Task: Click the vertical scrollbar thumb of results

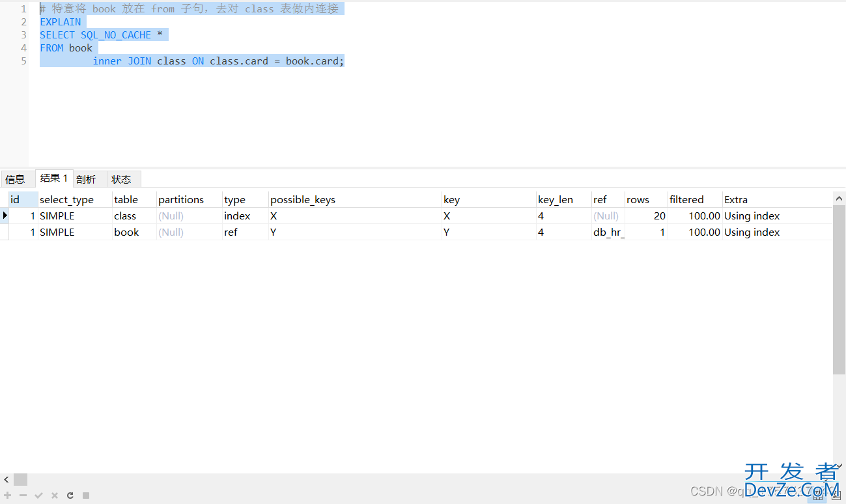Action: (x=839, y=290)
